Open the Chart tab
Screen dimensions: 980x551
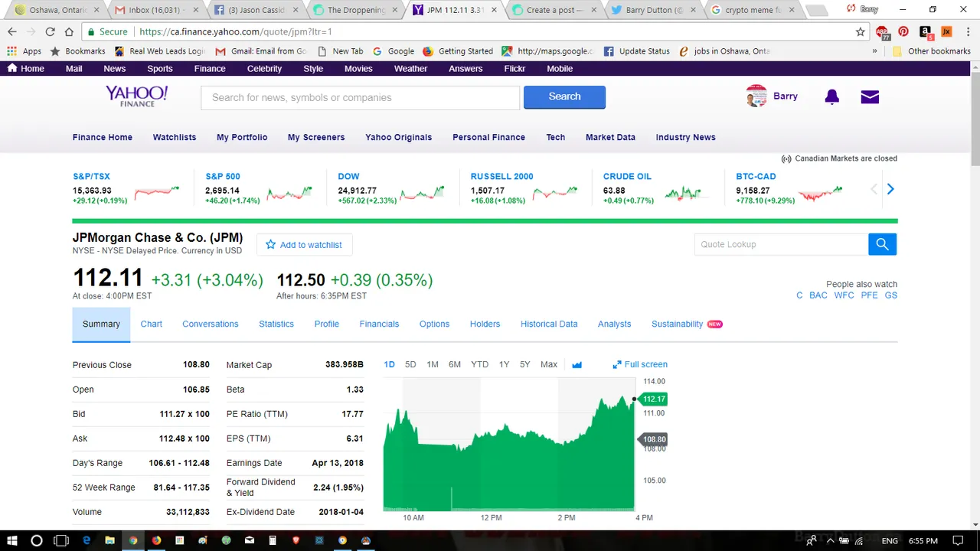coord(151,324)
